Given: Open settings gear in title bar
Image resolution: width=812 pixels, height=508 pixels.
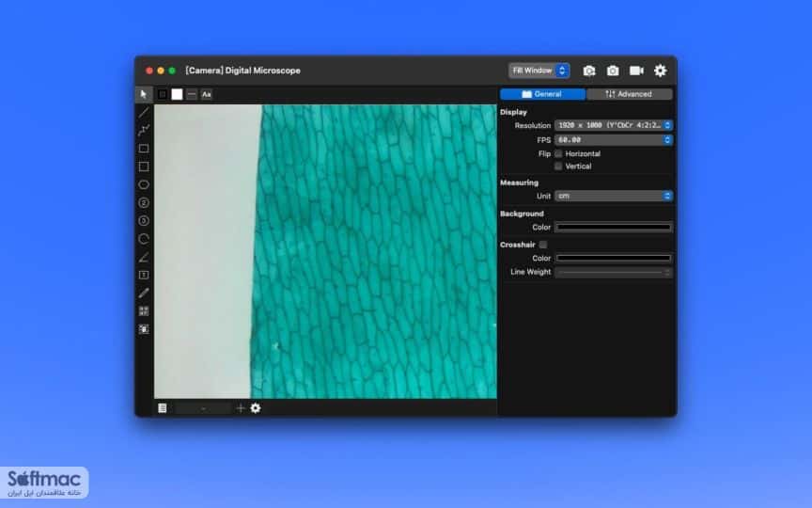Looking at the screenshot, I should pos(660,71).
